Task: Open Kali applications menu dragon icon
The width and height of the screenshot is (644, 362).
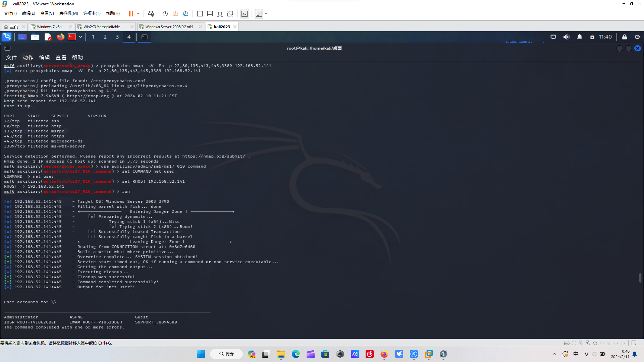Action: pyautogui.click(x=7, y=37)
